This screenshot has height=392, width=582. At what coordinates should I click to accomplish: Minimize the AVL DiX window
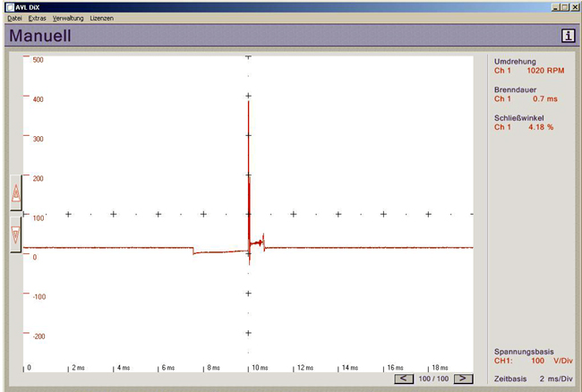pyautogui.click(x=556, y=7)
